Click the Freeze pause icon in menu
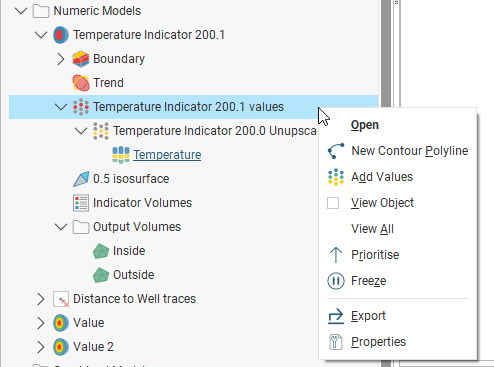This screenshot has height=367, width=494. coord(336,281)
